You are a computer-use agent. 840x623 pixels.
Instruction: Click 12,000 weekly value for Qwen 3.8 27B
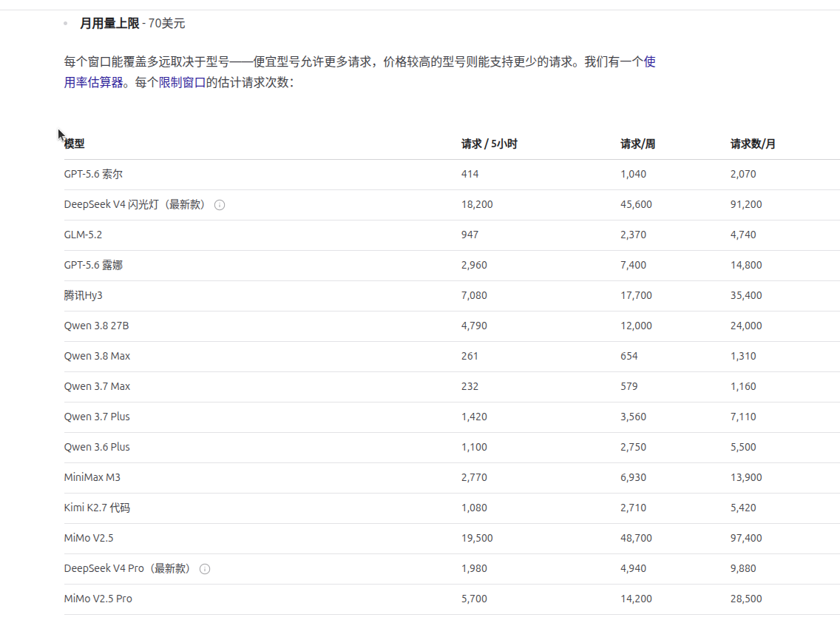[637, 326]
